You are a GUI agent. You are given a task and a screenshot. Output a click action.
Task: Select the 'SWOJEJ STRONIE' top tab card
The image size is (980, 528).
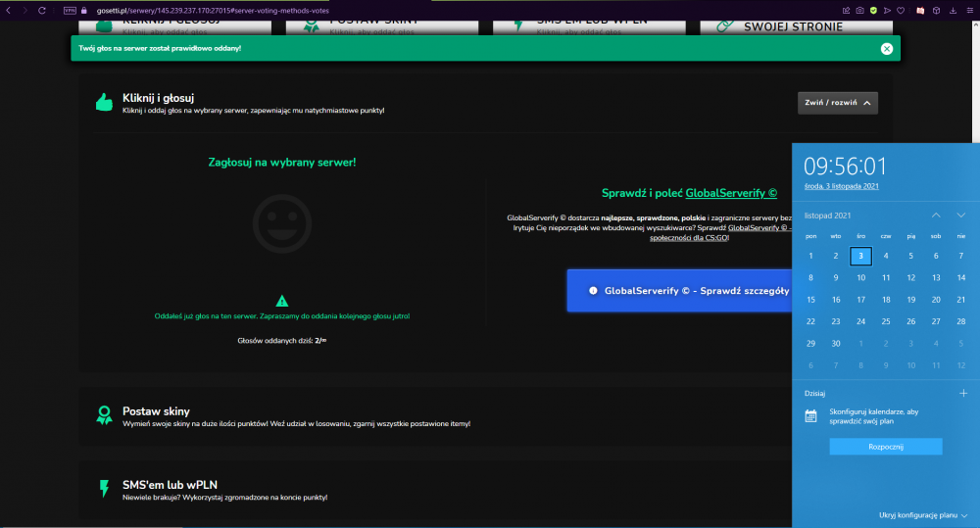(796, 26)
